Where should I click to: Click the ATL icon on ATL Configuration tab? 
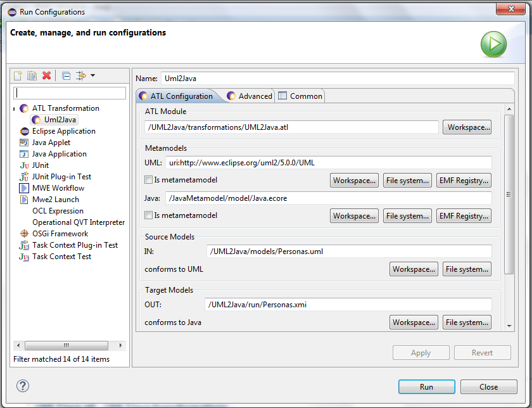[x=143, y=96]
